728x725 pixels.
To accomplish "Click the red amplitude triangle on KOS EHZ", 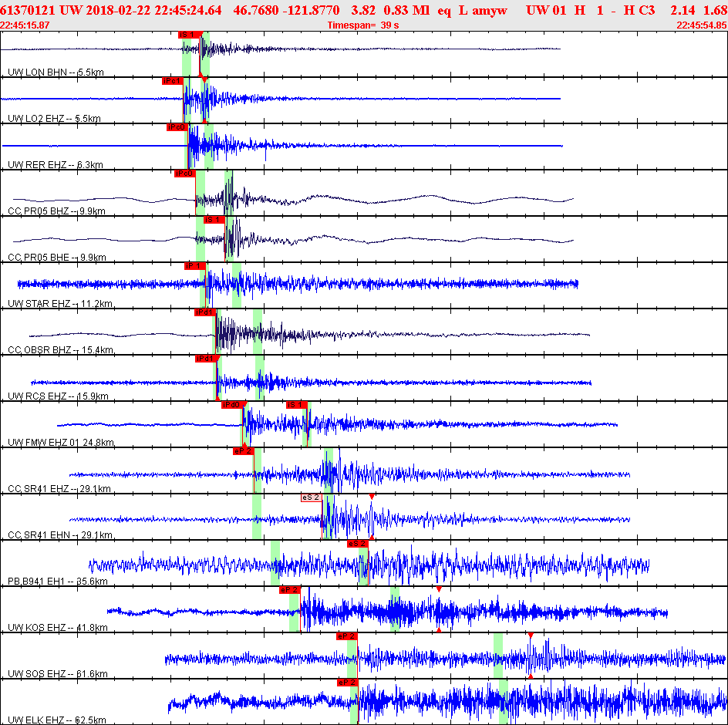I will point(439,589).
